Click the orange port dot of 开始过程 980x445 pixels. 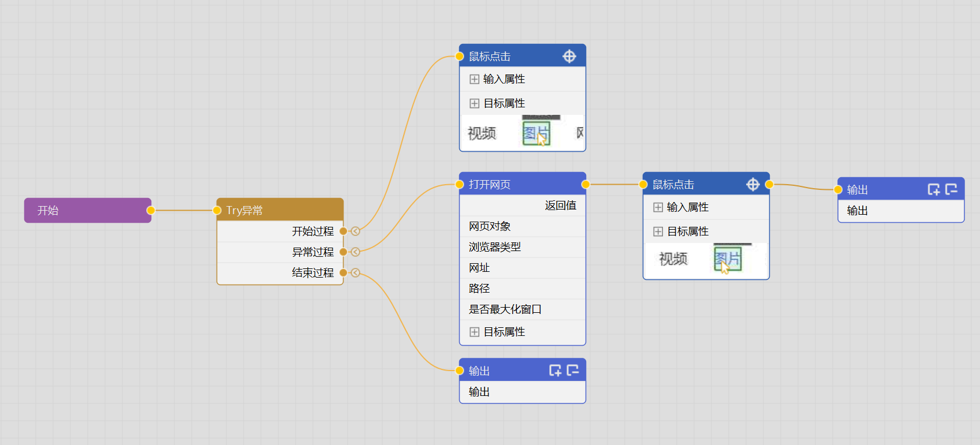click(x=344, y=231)
